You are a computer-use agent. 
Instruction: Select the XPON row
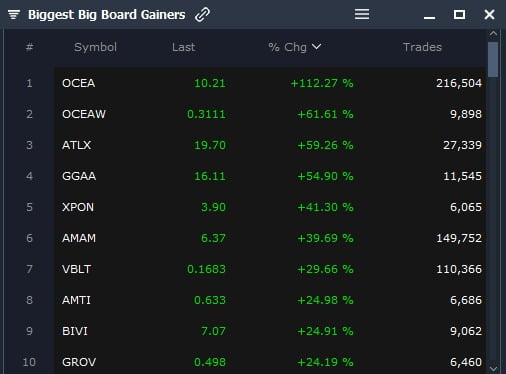(270, 207)
